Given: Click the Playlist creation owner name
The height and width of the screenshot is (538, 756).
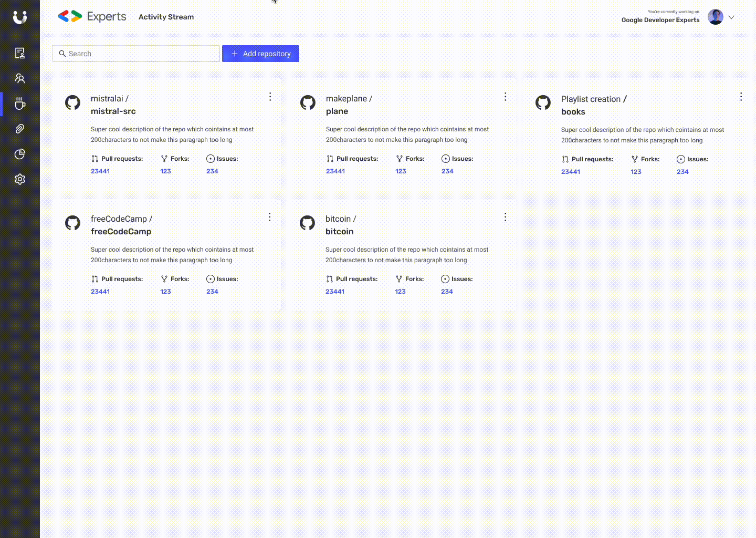Looking at the screenshot, I should pos(591,99).
